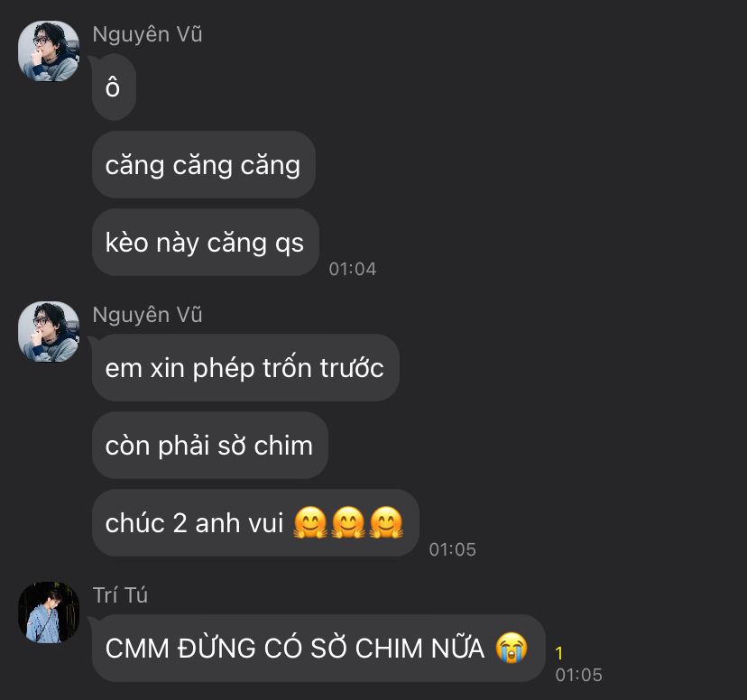Select the "em xin phép trốn trước" message
This screenshot has height=700, width=747.
[x=245, y=368]
